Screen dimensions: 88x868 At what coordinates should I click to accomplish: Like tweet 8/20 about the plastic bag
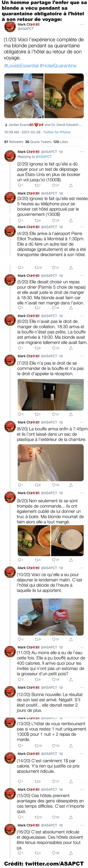pyautogui.click(x=55, y=485)
